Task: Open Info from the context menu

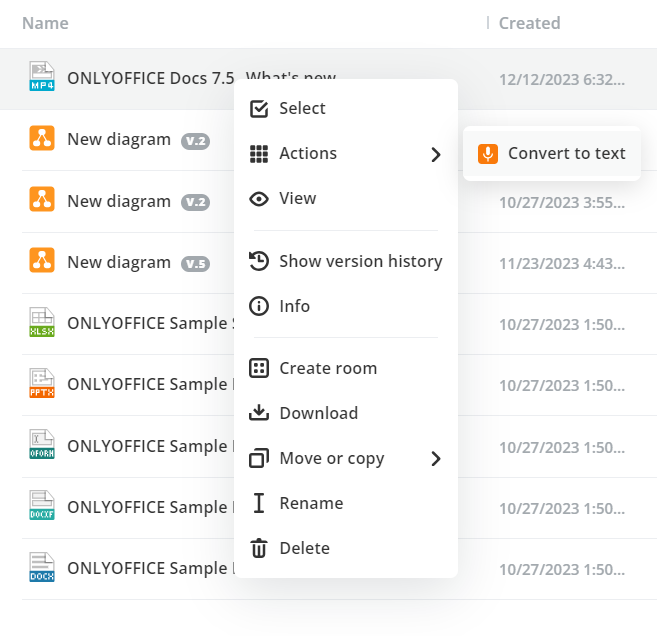Action: coord(294,306)
